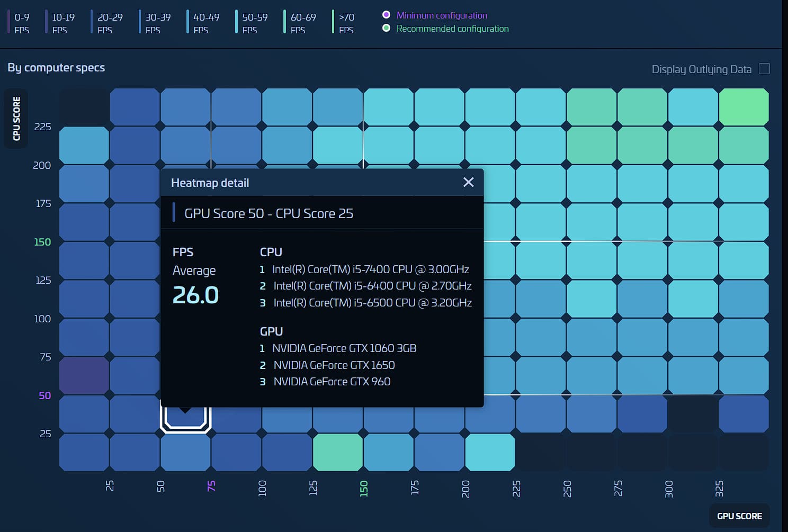The height and width of the screenshot is (532, 788).
Task: Select the heatmap cell GPU 225, CPU 75
Action: pos(541,337)
